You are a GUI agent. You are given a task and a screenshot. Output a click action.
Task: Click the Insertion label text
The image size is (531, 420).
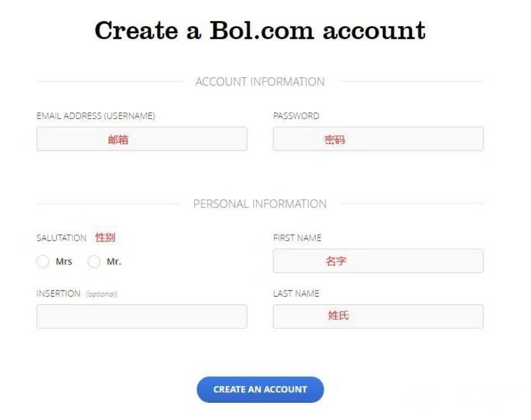[x=58, y=293]
